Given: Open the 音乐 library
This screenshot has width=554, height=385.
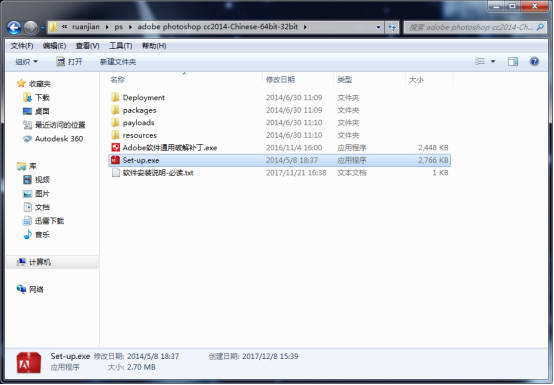Looking at the screenshot, I should coord(36,235).
